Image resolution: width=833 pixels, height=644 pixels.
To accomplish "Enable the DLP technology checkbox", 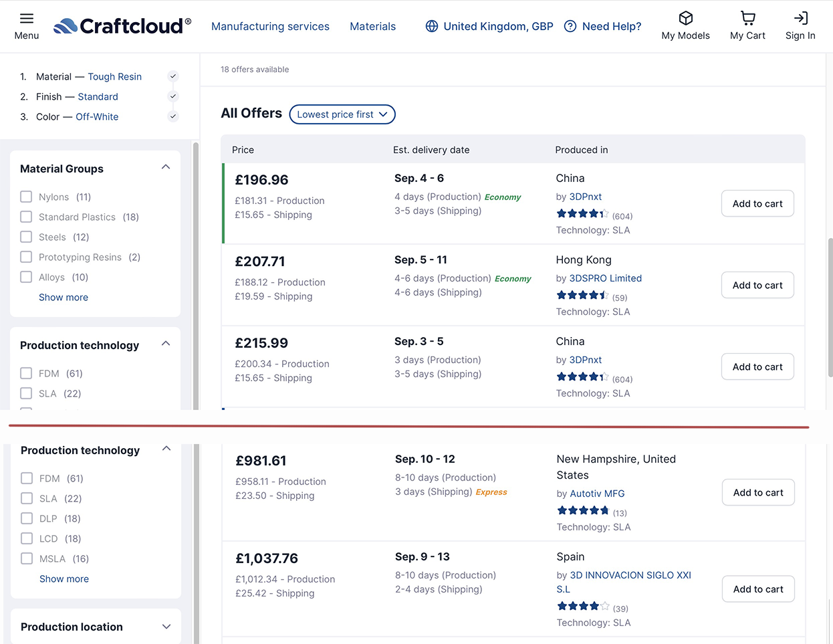I will point(27,518).
